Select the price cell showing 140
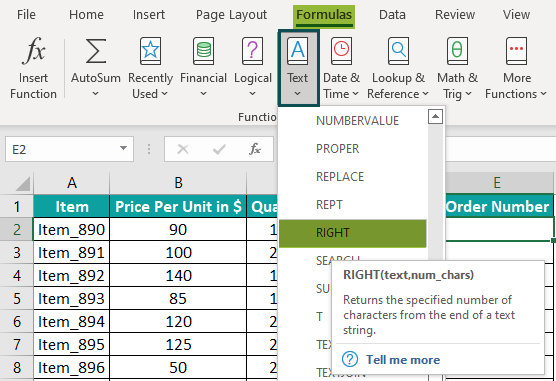The image size is (556, 381). pyautogui.click(x=178, y=276)
